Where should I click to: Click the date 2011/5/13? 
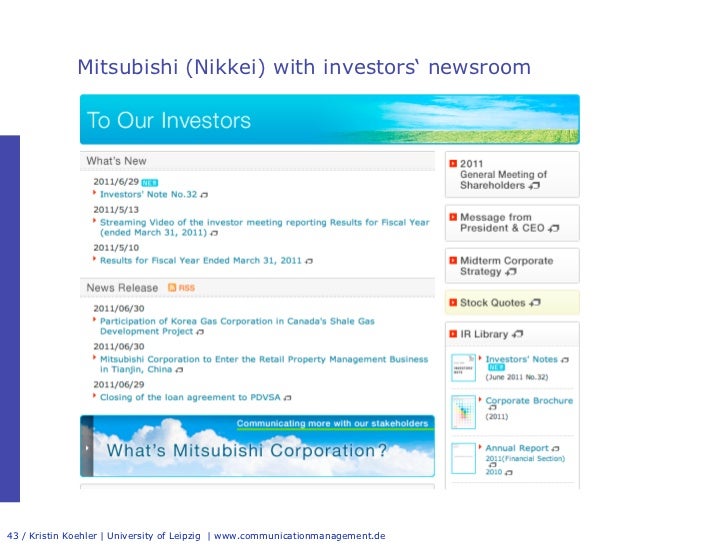point(116,210)
